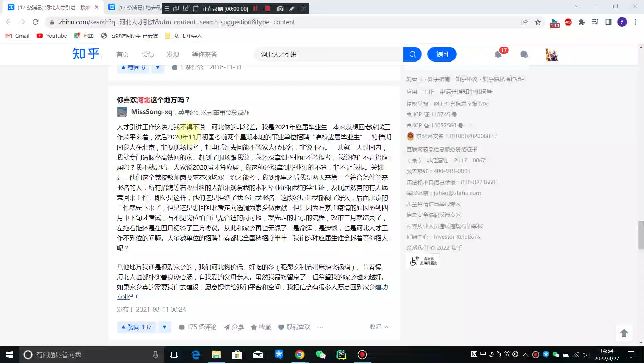This screenshot has width=644, height=363.
Task: Click 收藏 to bookmark the answer
Action: (x=261, y=327)
